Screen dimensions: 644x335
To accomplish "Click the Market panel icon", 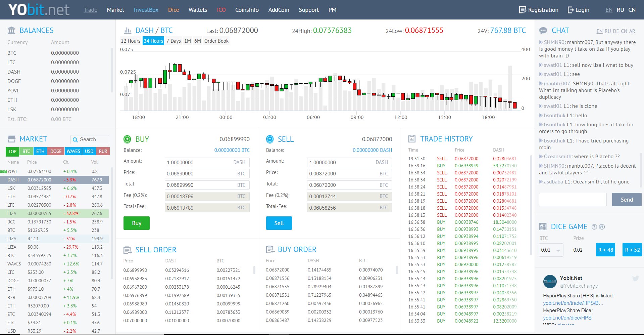I will pos(11,139).
